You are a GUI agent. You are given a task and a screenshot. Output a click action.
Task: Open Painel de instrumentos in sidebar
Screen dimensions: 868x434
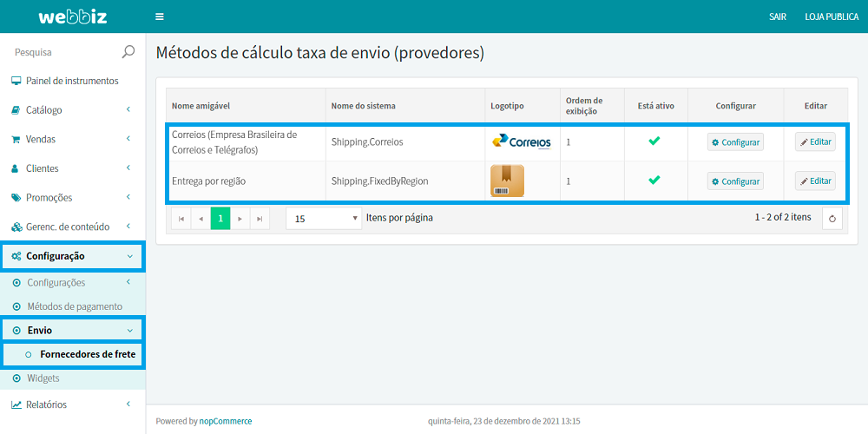(72, 81)
